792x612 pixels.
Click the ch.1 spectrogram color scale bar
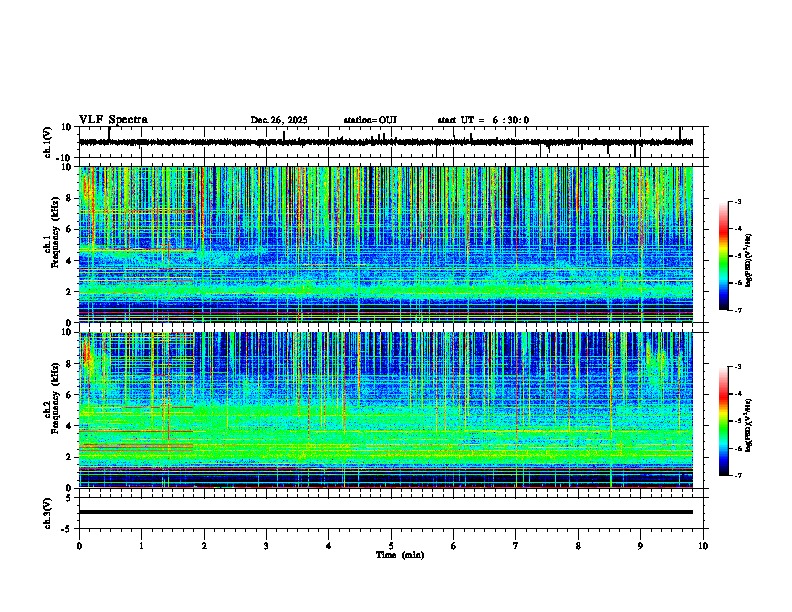724,255
